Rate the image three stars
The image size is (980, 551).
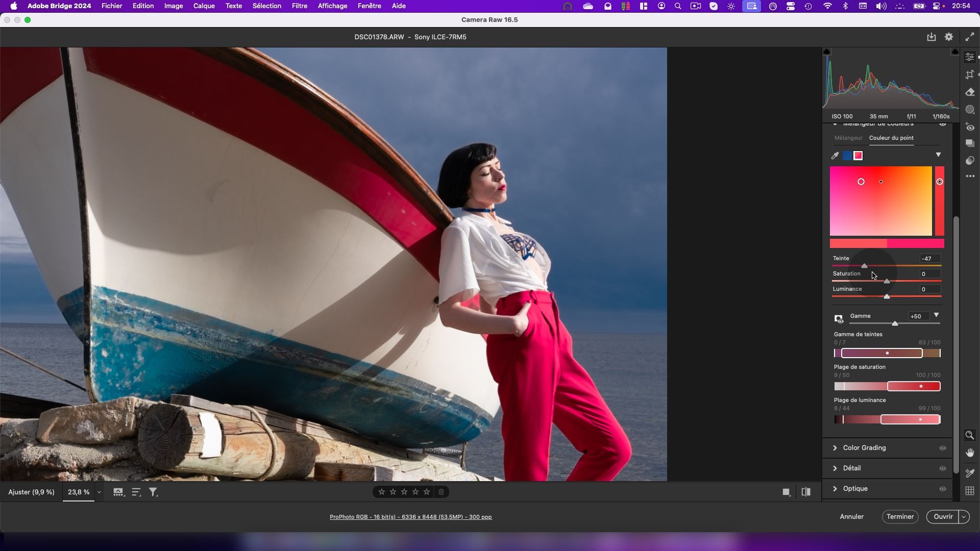click(x=404, y=492)
